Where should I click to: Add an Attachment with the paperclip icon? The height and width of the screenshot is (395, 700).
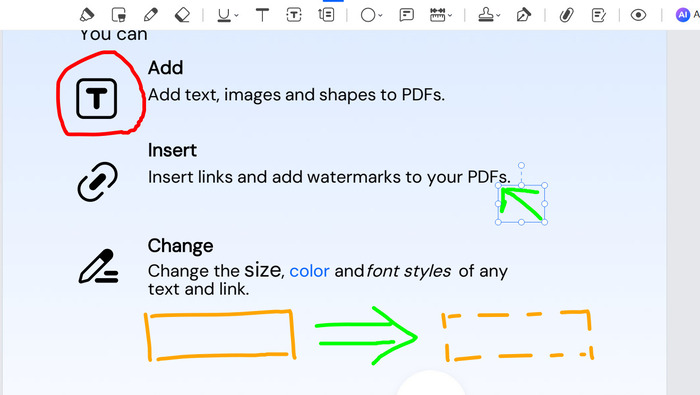(x=566, y=15)
